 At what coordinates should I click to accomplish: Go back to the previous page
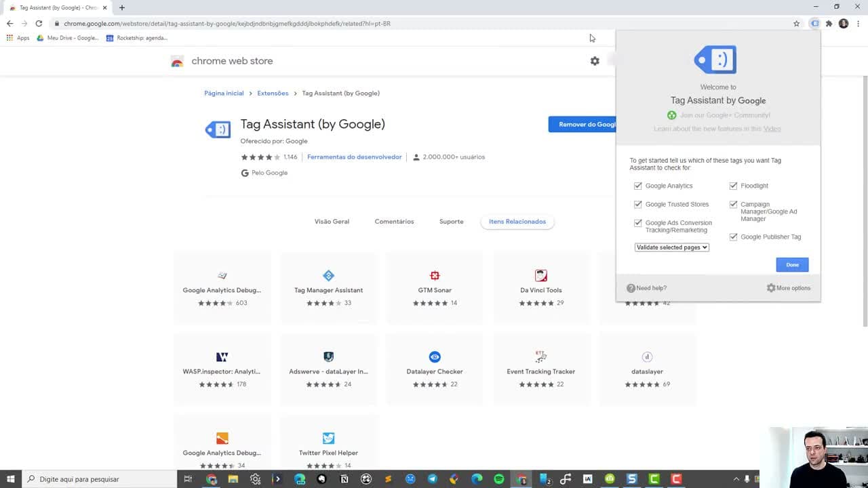coord(9,23)
